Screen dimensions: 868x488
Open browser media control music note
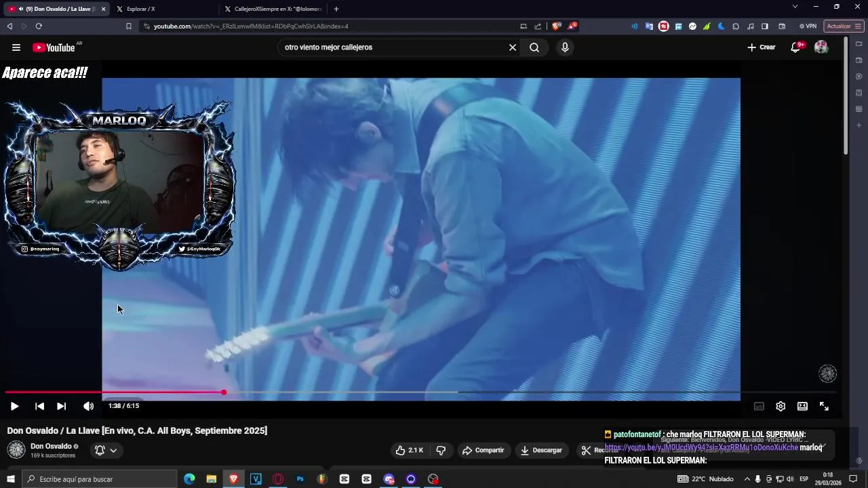(750, 26)
